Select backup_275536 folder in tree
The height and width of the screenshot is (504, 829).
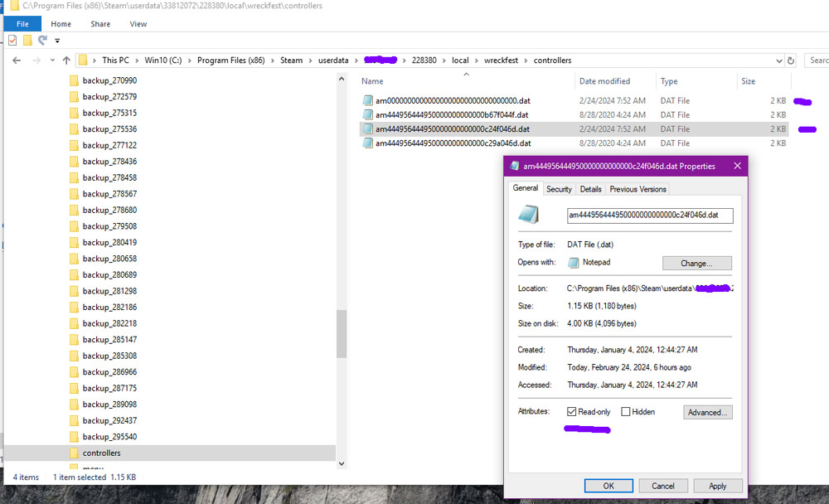[109, 129]
